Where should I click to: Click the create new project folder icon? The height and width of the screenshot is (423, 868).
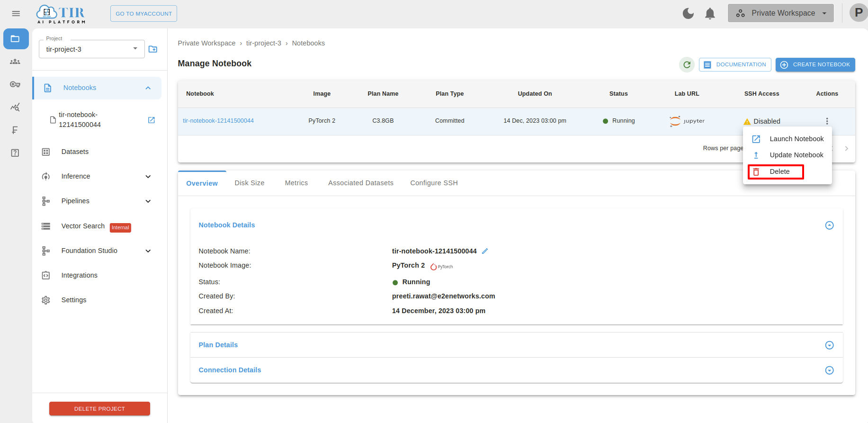153,49
